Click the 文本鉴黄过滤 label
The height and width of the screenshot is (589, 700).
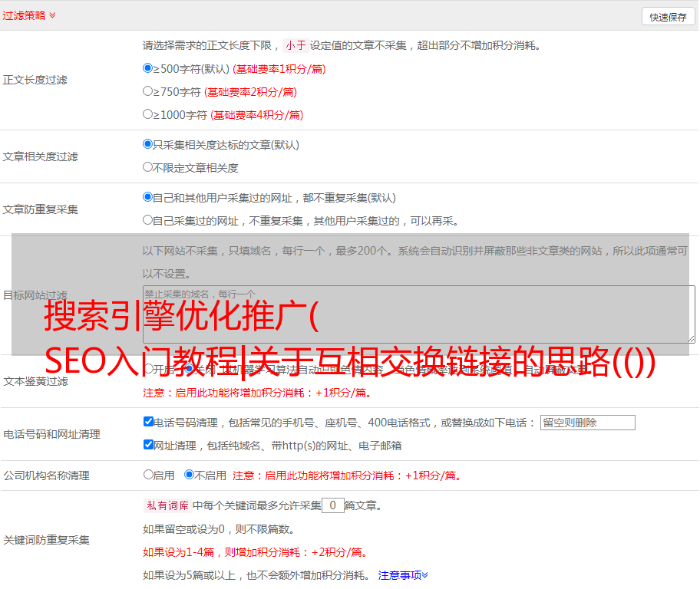coord(36,381)
